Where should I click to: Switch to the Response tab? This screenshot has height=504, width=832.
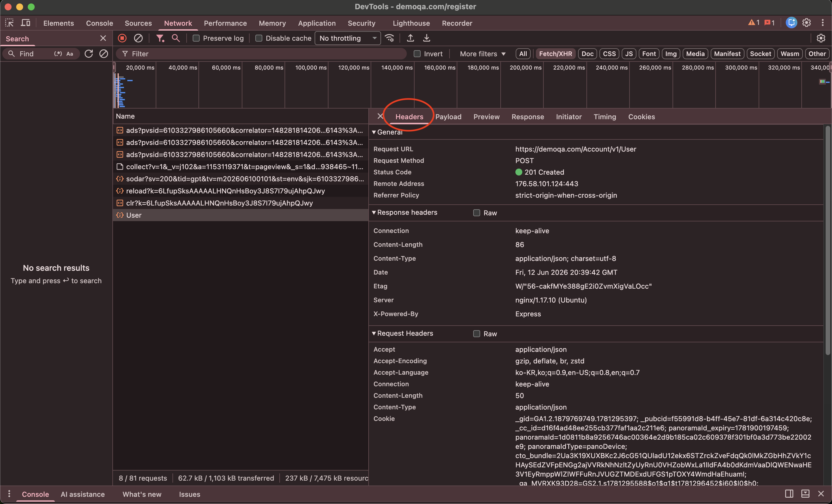click(x=528, y=117)
